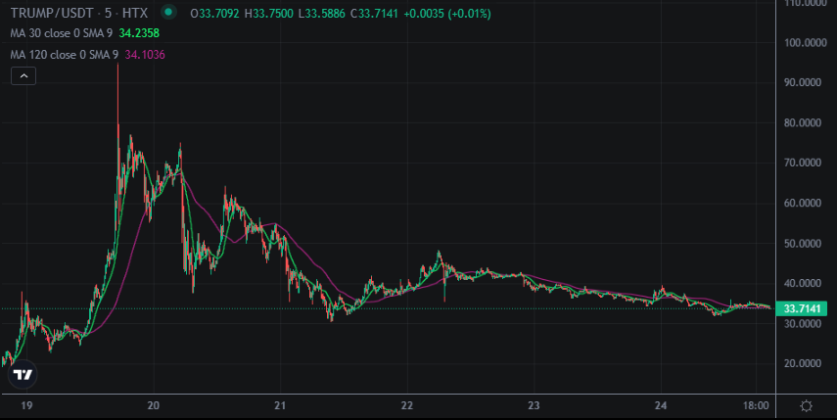The image size is (837, 420).
Task: Click date label 19 on time axis
Action: pos(26,406)
